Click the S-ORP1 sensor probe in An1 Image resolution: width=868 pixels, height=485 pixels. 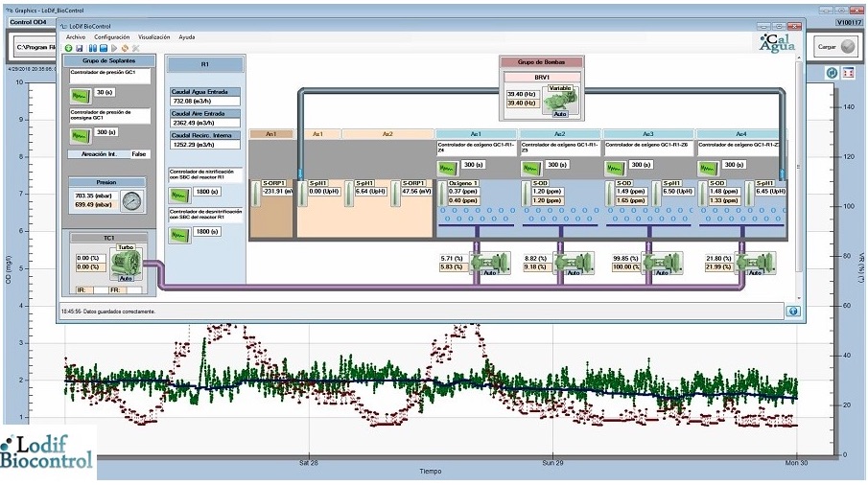[x=256, y=194]
